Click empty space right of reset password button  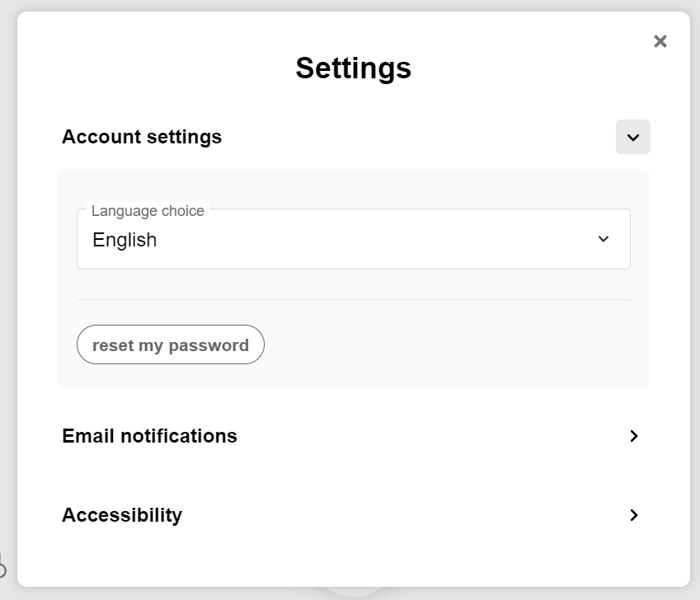click(x=453, y=345)
